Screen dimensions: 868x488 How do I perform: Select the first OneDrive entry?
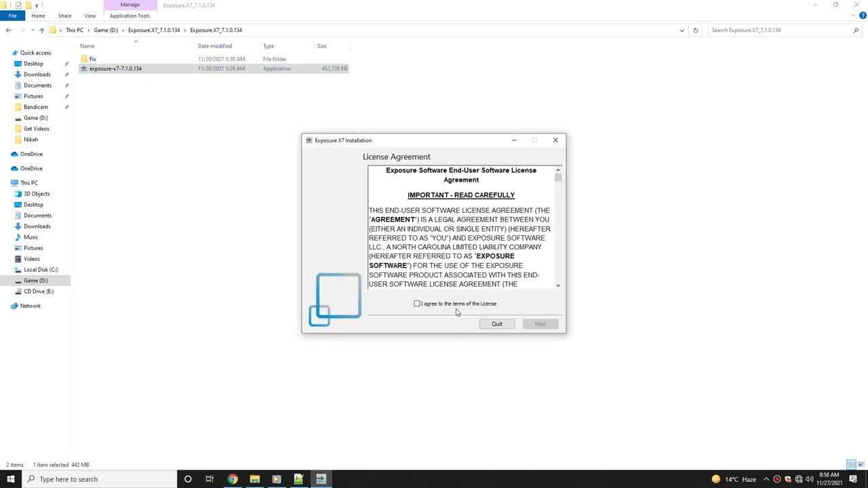click(31, 154)
